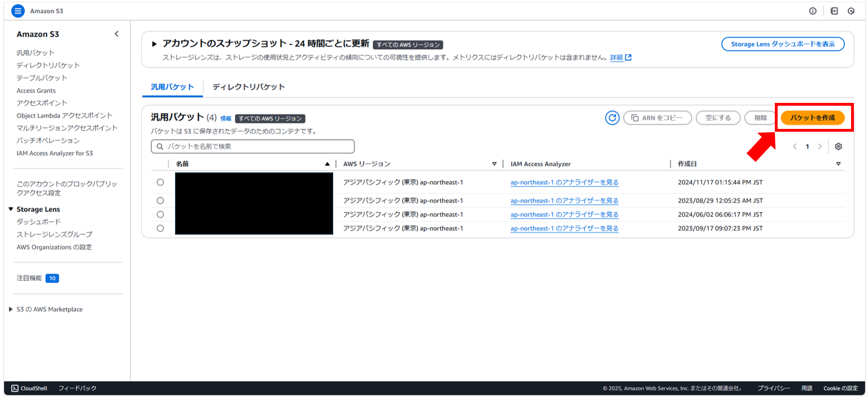The height and width of the screenshot is (398, 868).
Task: View analyzer link for 2023/08/29 bucket
Action: click(564, 201)
